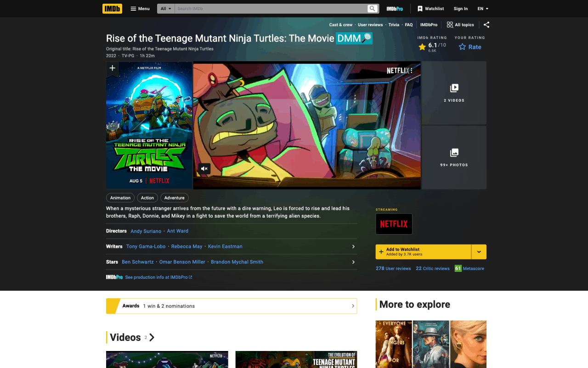The height and width of the screenshot is (368, 588).
Task: Open the More to explore image
Action: 431,344
